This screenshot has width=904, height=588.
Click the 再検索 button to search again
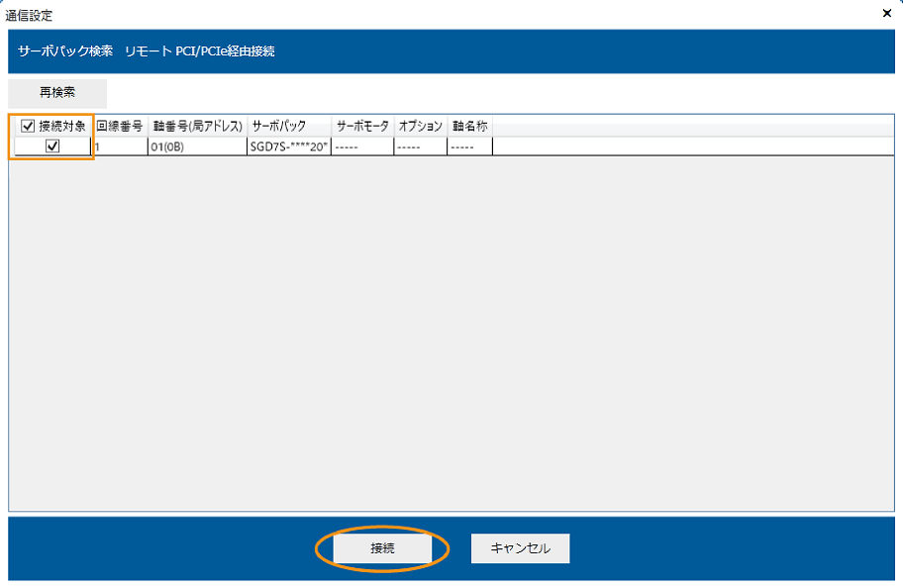pos(55,93)
